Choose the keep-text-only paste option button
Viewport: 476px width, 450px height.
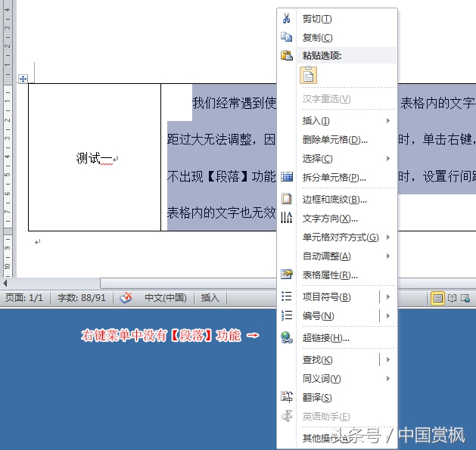coord(309,76)
